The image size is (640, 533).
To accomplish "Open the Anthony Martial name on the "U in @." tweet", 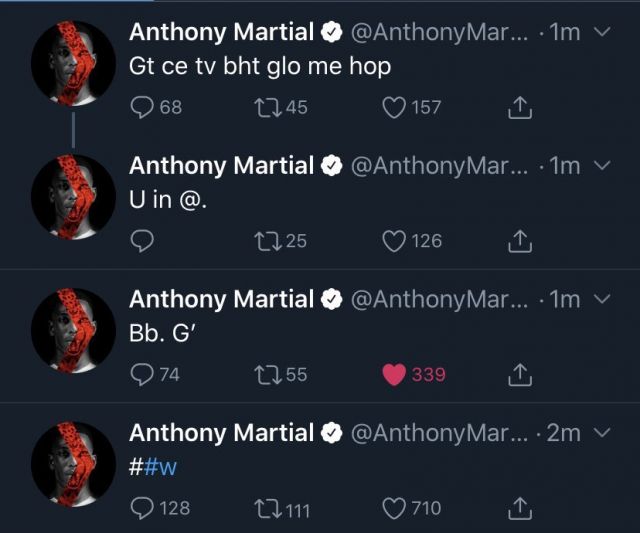I will pos(222,166).
